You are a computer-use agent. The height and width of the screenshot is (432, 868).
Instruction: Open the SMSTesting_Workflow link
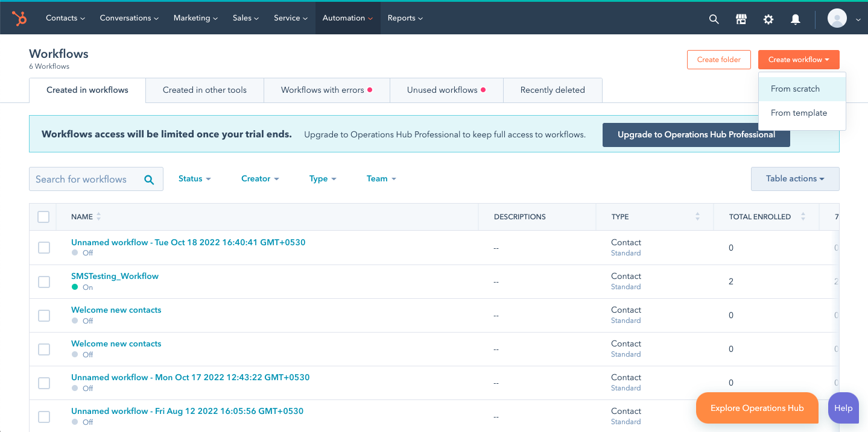(115, 276)
